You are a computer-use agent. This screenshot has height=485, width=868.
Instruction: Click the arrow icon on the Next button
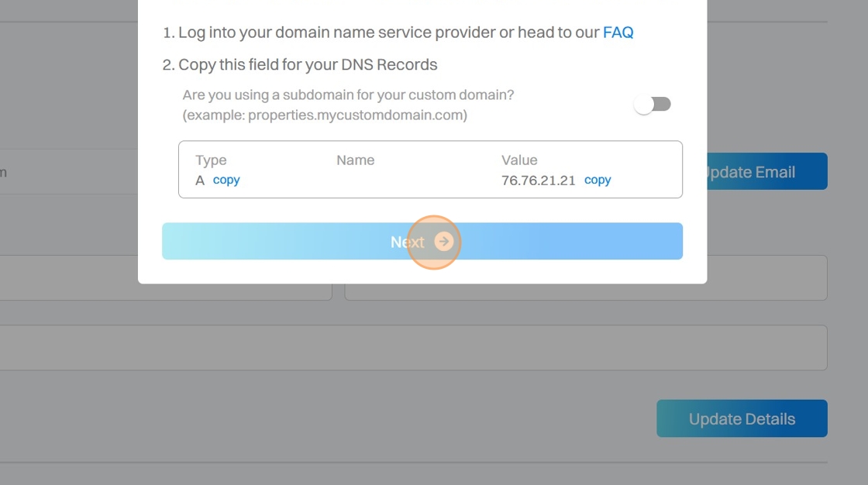[x=443, y=242]
